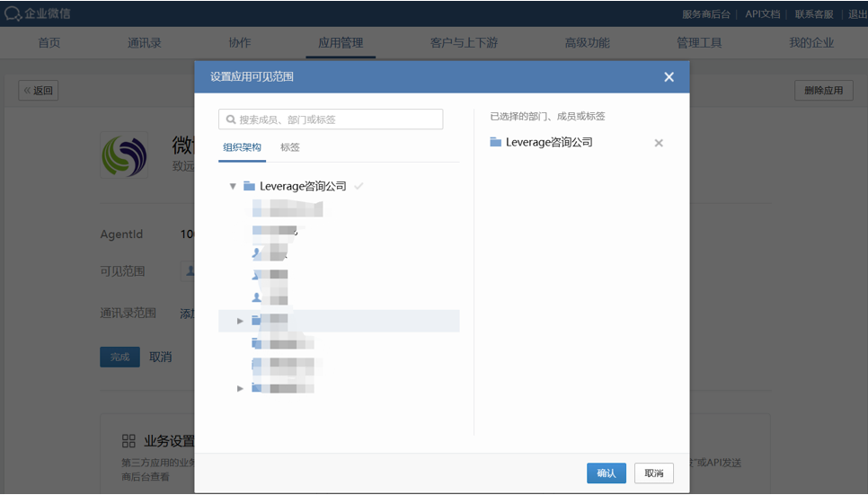This screenshot has height=495, width=868.
Task: Click the blue 完成 button
Action: coord(120,358)
